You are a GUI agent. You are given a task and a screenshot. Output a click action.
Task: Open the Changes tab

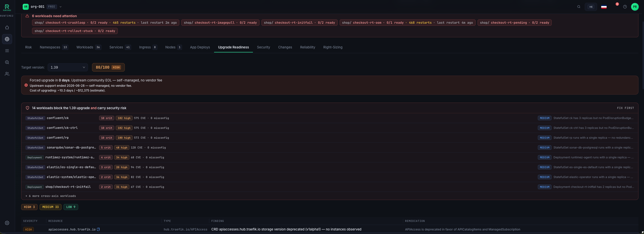[285, 47]
